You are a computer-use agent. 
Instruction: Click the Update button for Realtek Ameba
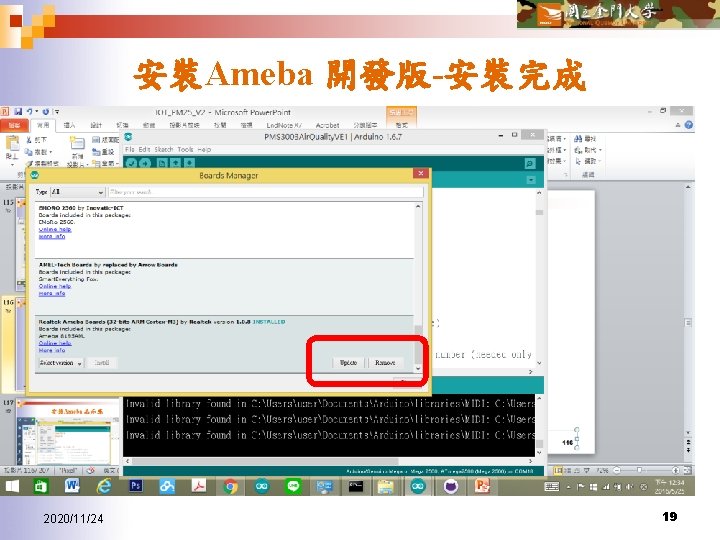click(349, 363)
